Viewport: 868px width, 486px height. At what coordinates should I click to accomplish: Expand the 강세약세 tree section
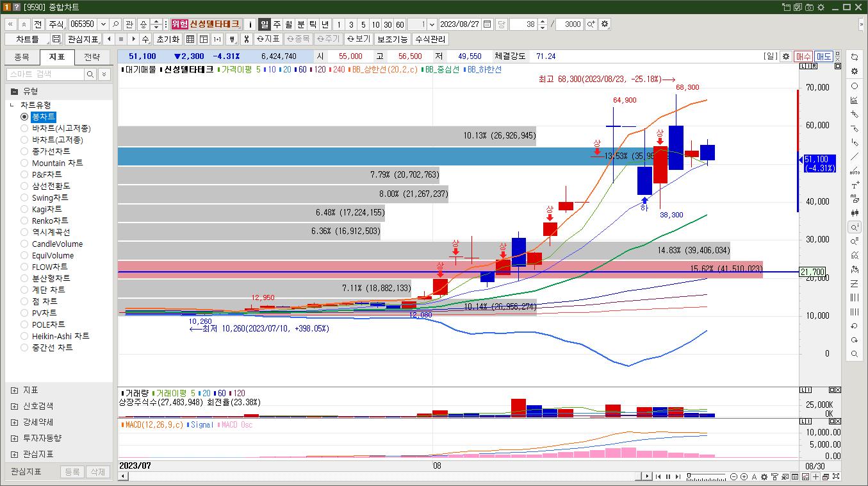pos(14,422)
